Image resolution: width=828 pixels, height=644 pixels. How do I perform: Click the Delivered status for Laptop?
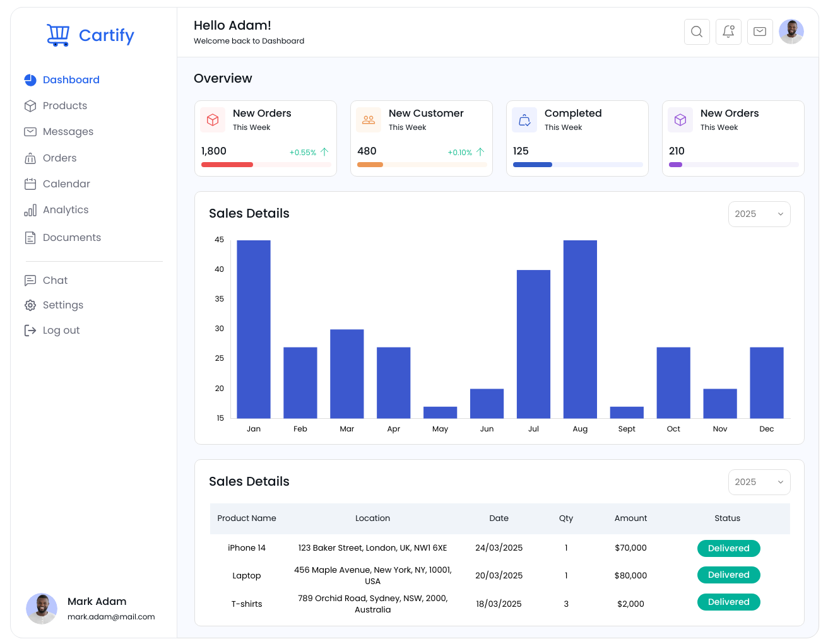click(729, 575)
